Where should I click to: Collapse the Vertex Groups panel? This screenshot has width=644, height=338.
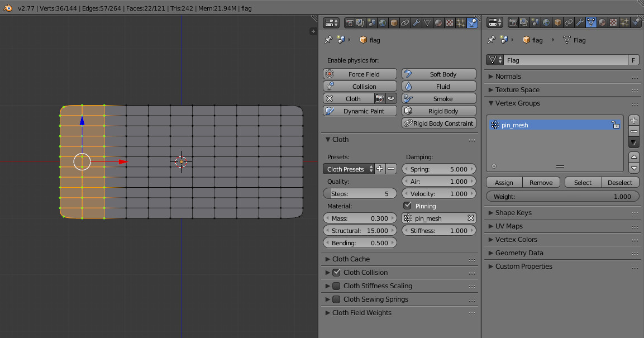491,103
